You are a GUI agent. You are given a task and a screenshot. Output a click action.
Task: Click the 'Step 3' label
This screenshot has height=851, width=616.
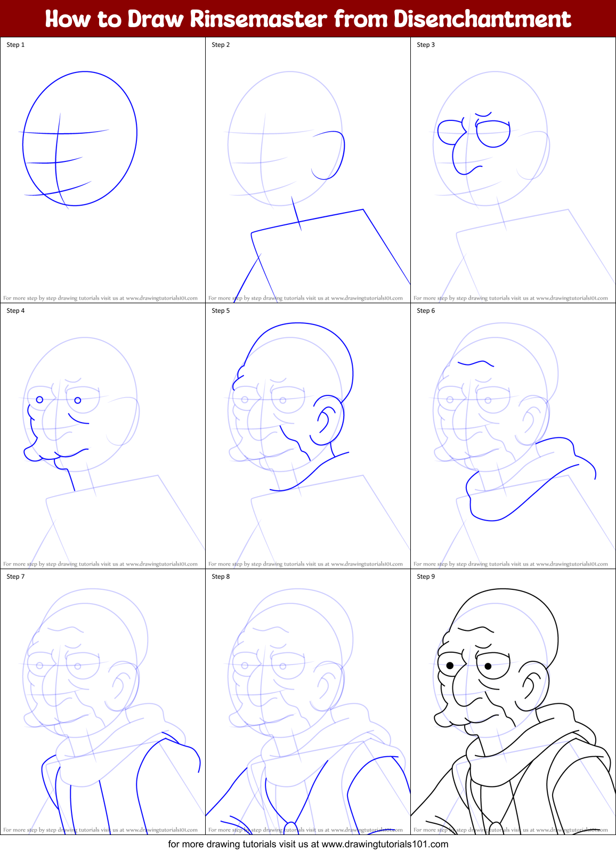pyautogui.click(x=426, y=45)
